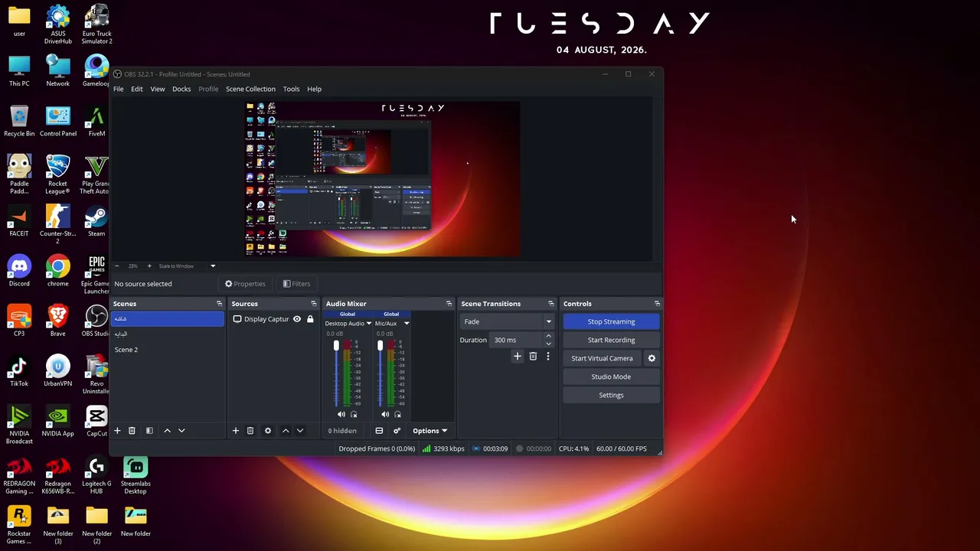Viewport: 980px width, 551px height.
Task: Select Scene 2 in Scenes list
Action: tap(168, 350)
